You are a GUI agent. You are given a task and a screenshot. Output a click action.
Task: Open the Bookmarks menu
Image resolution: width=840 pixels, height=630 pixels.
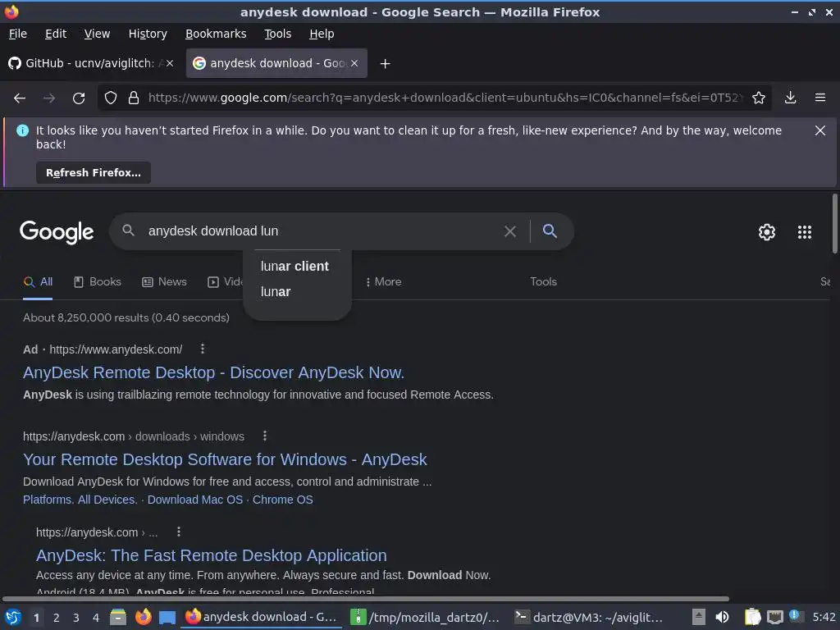[x=216, y=34]
